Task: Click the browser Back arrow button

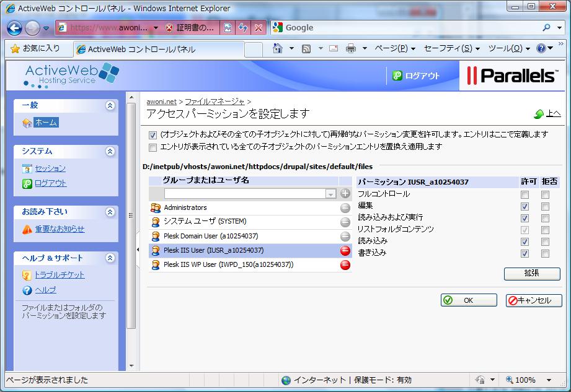Action: (14, 28)
